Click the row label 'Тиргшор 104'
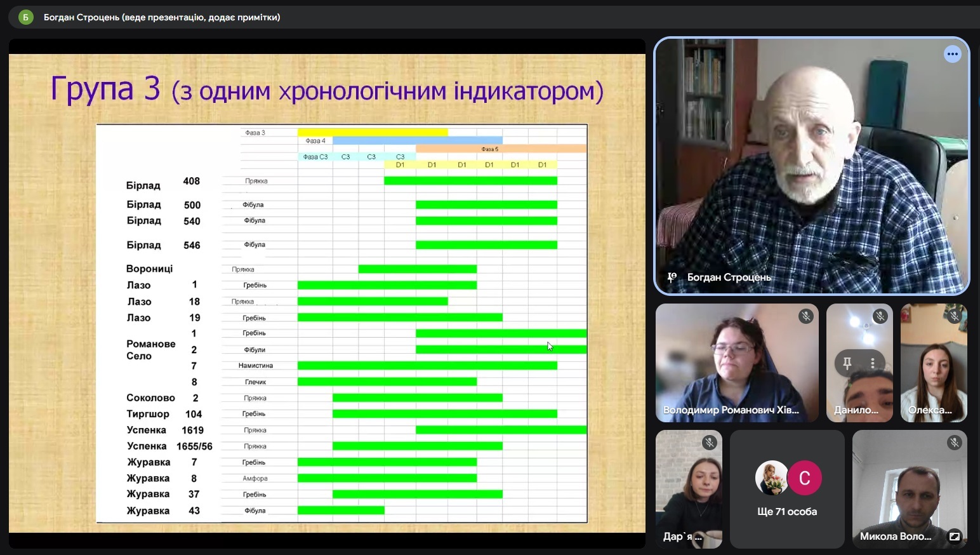The width and height of the screenshot is (980, 555). [164, 414]
